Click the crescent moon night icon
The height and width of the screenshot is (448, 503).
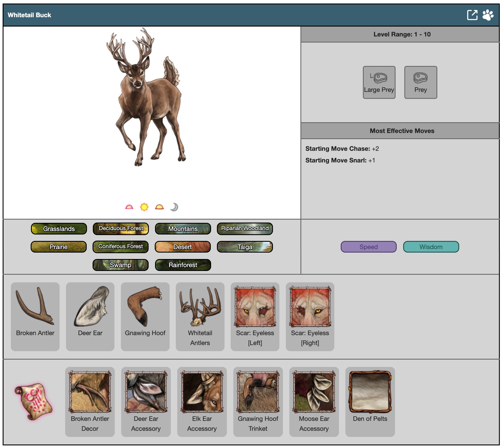tap(174, 207)
